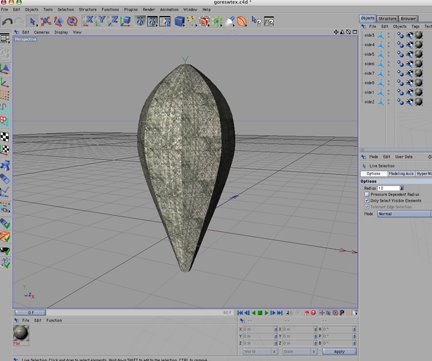This screenshot has height=361, width=432.
Task: Enable Pressure Dependent Radius checkbox
Action: 367,194
